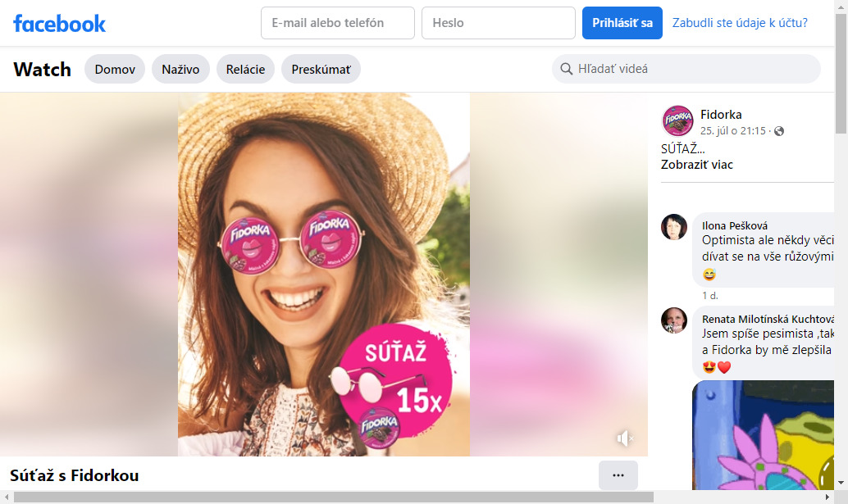Switch to the Naživo tab

(x=180, y=69)
